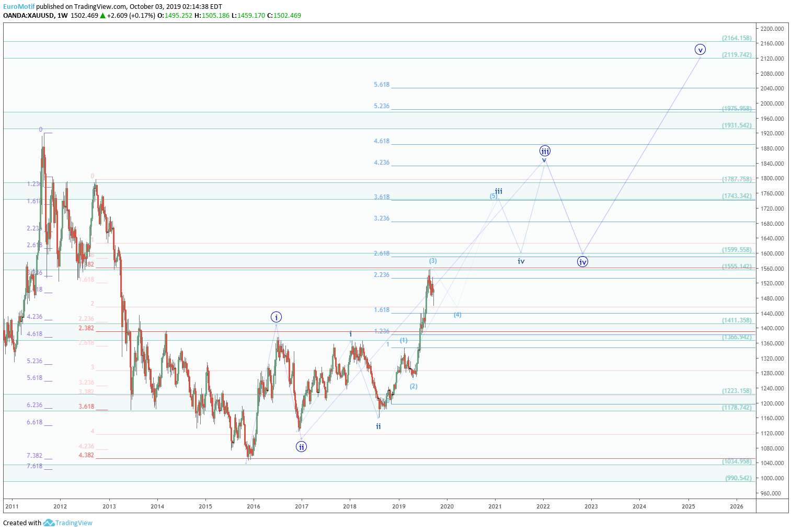Select the wave (5) label
The width and height of the screenshot is (792, 532).
(493, 196)
